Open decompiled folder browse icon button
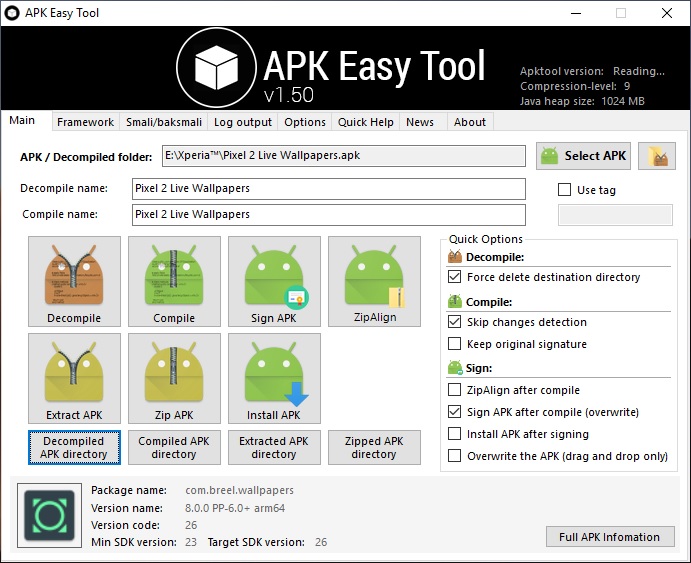 [x=657, y=156]
